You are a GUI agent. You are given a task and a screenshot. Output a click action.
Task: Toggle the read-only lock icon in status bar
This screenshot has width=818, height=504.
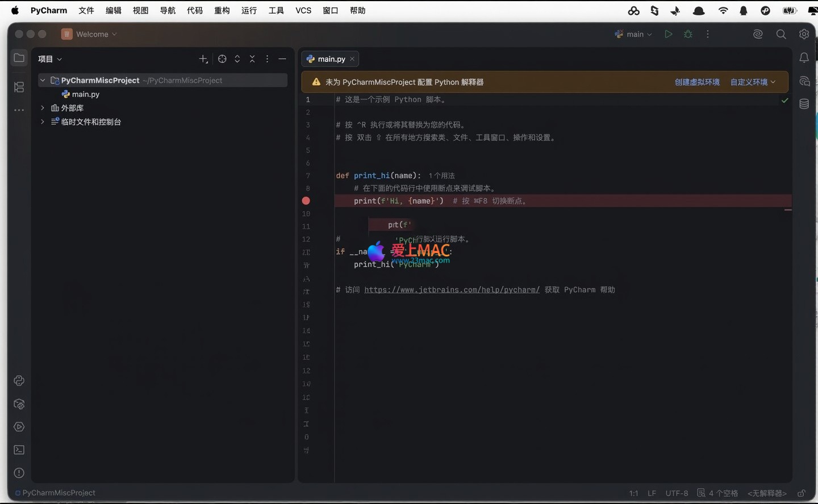[801, 493]
